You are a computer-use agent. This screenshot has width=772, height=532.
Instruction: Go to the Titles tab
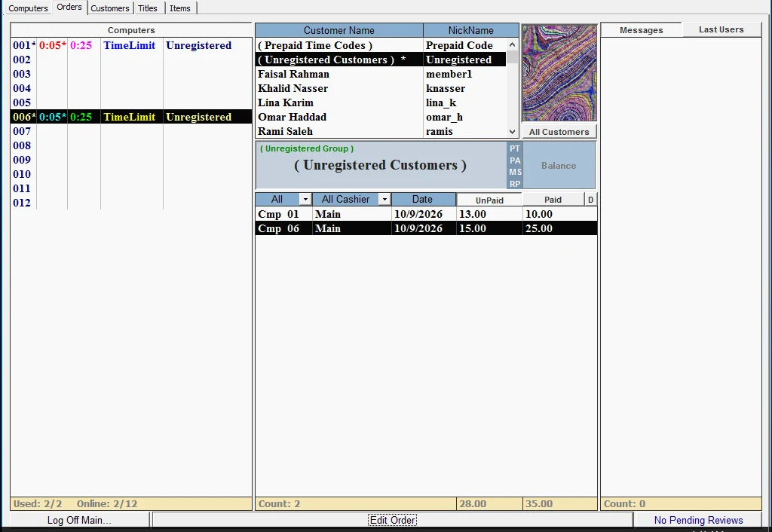pos(148,8)
